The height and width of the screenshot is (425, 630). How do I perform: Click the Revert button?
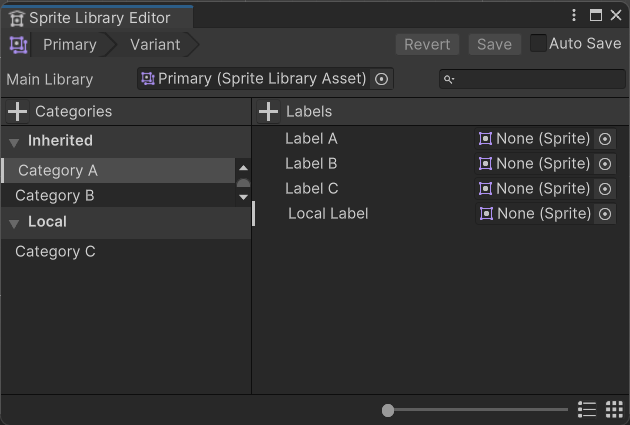click(427, 45)
